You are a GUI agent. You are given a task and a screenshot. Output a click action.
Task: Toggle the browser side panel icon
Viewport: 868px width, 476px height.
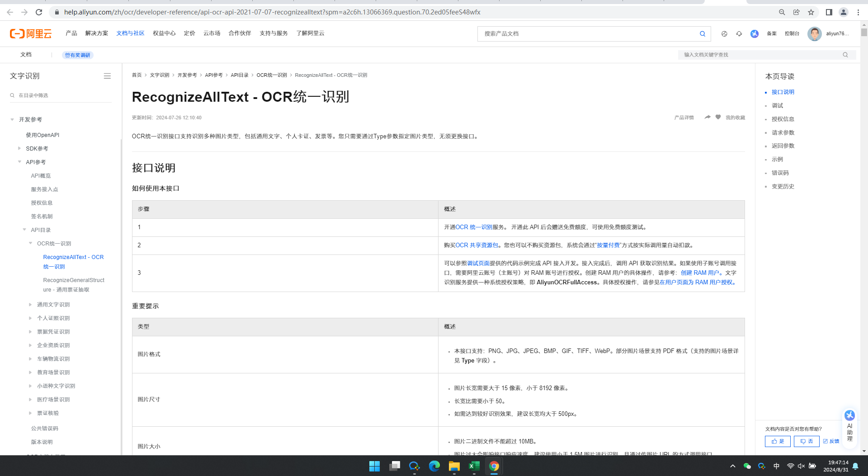[829, 12]
